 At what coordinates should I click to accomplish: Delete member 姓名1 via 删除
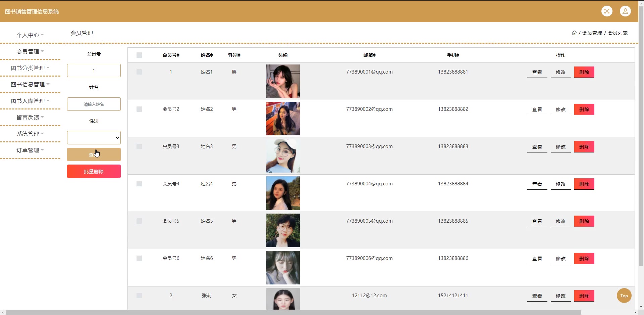(x=584, y=72)
